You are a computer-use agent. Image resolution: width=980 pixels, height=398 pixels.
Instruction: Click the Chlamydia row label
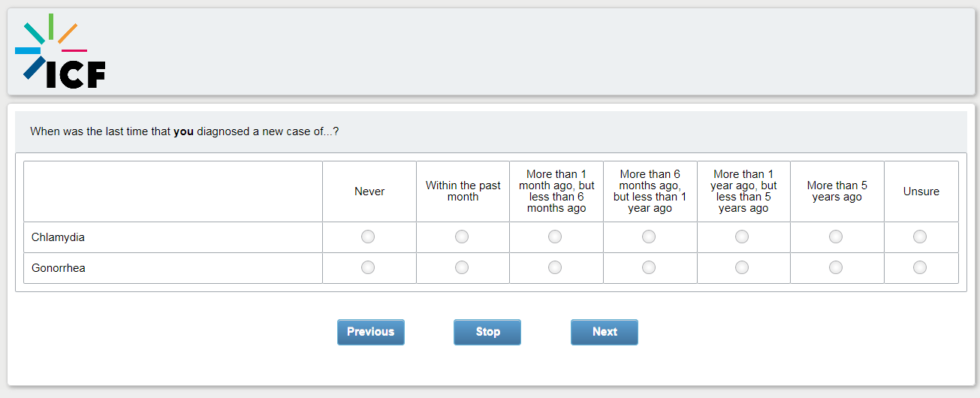58,237
